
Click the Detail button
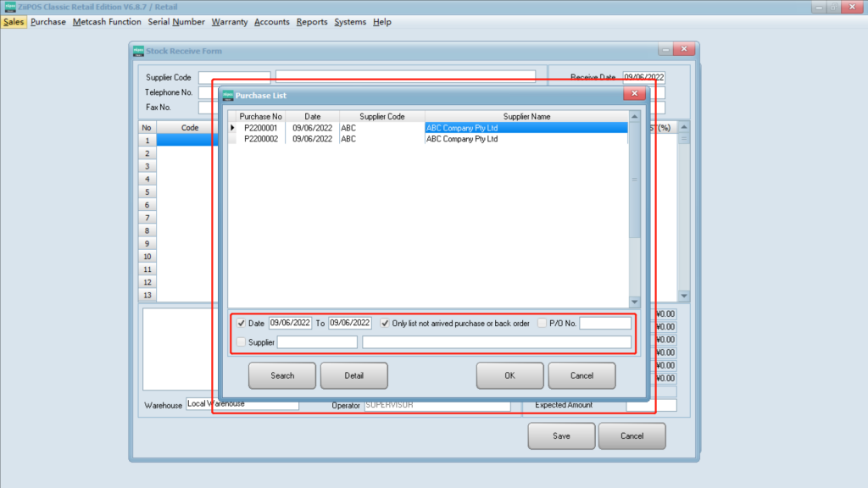[x=353, y=375]
